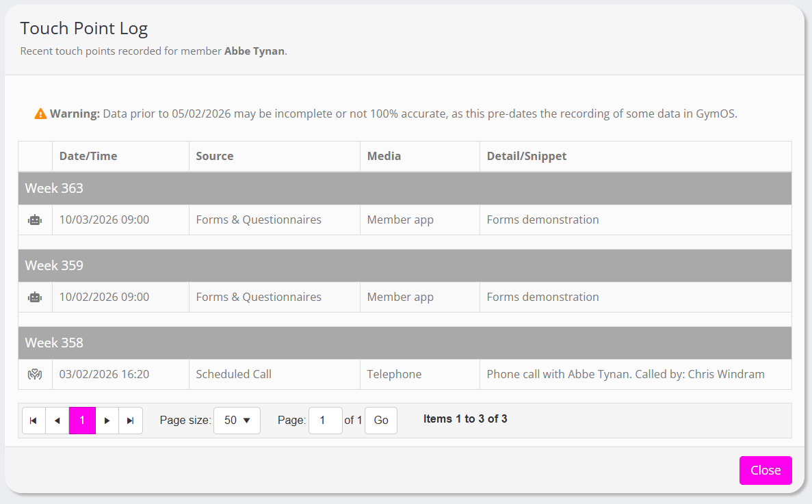Screen dimensions: 812x504
Task: Jump to last page of results
Action: click(131, 421)
